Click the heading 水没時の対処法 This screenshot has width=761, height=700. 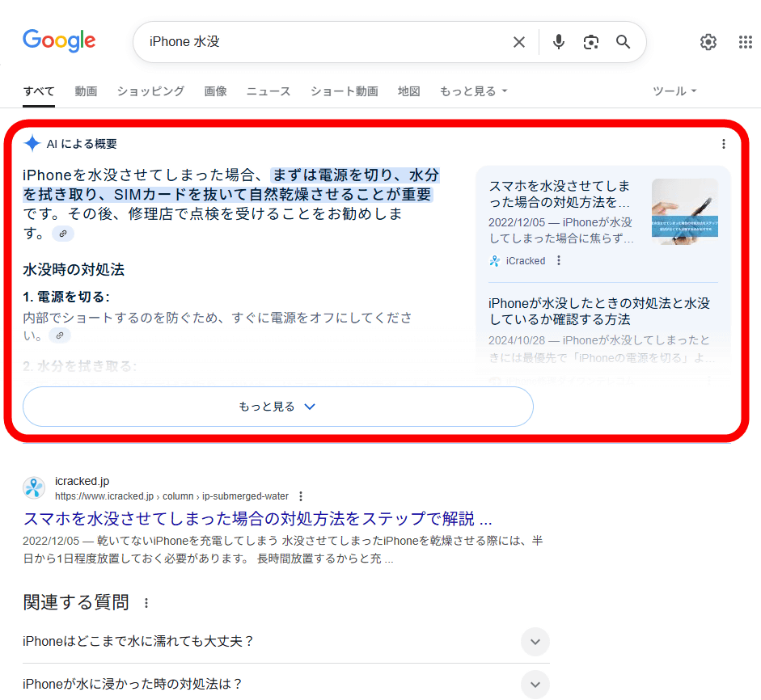[x=74, y=270]
